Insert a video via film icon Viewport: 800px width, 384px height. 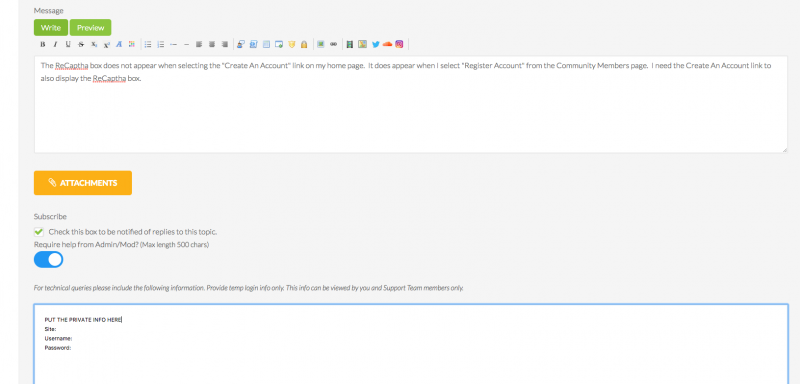(x=349, y=44)
